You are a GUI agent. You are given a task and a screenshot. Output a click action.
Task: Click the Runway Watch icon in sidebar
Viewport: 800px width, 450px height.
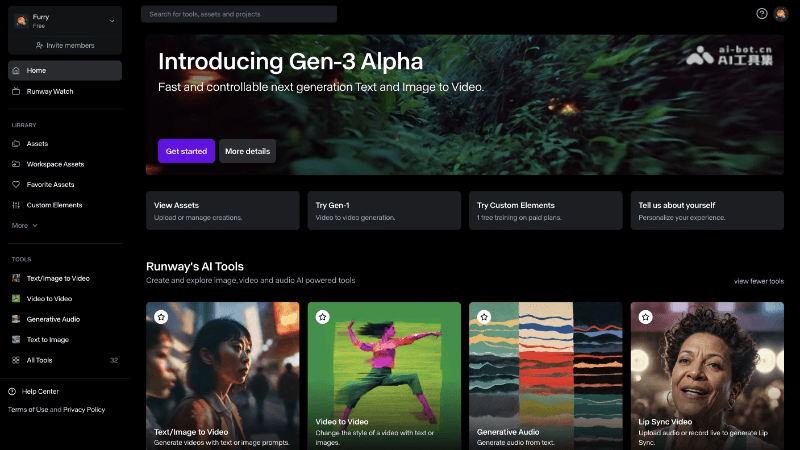[x=16, y=91]
